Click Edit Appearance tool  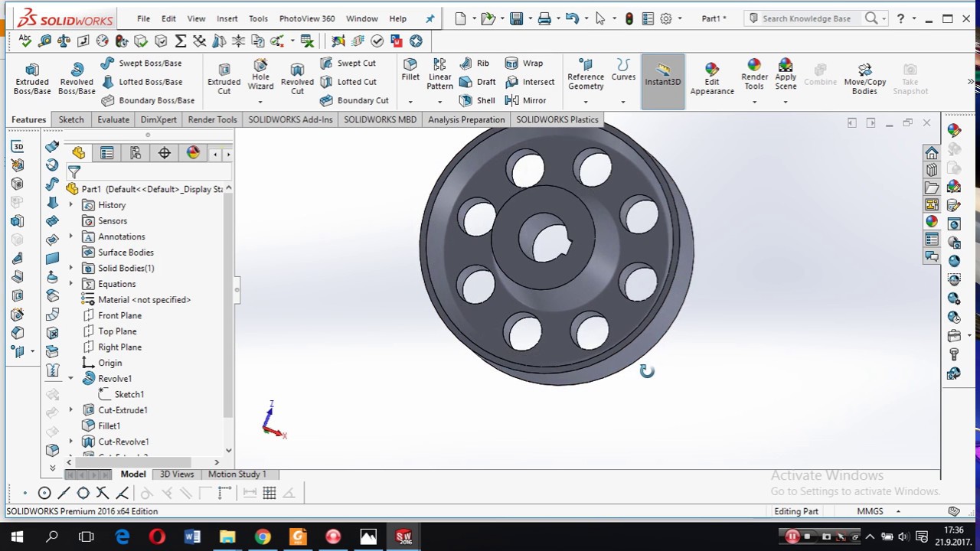point(712,79)
